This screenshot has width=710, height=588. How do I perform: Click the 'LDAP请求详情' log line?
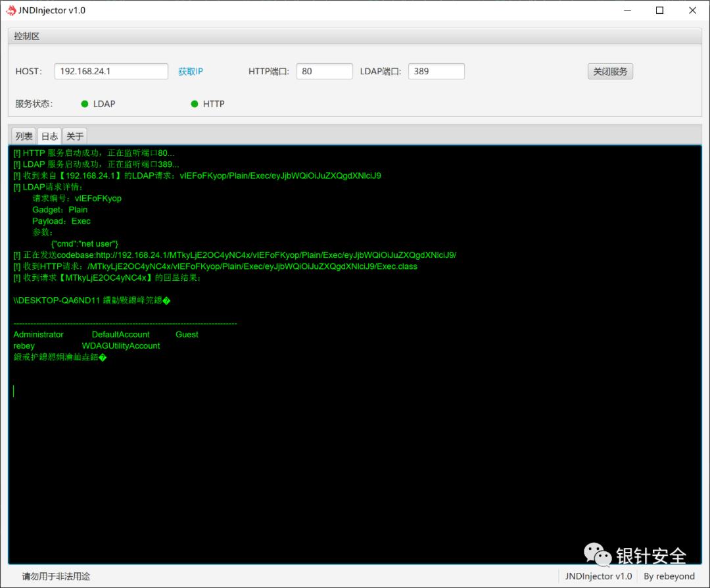pyautogui.click(x=49, y=187)
